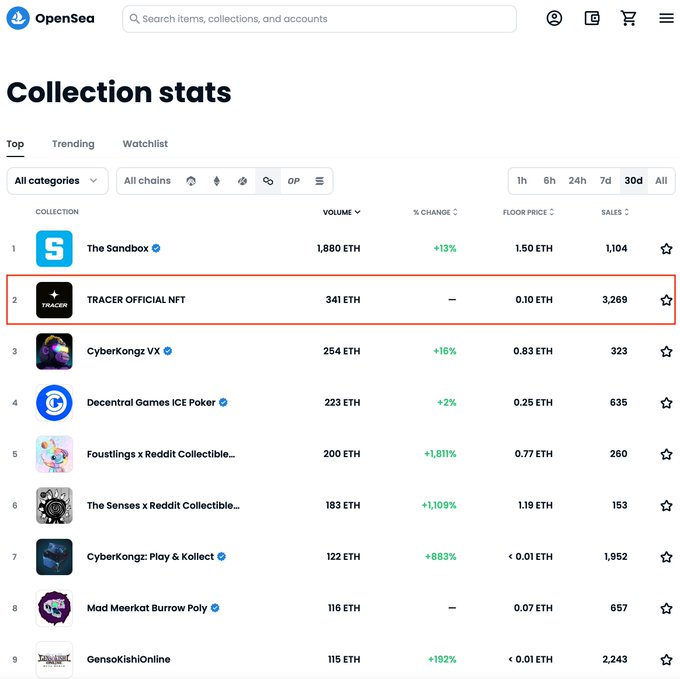Select the 1h time range

(522, 181)
